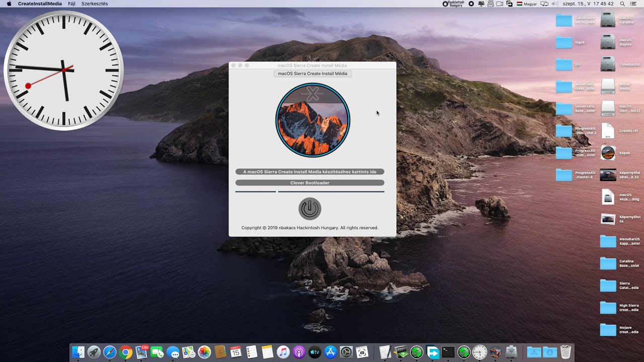Open Terminal from the Dock
This screenshot has width=644, height=362.
click(x=448, y=352)
